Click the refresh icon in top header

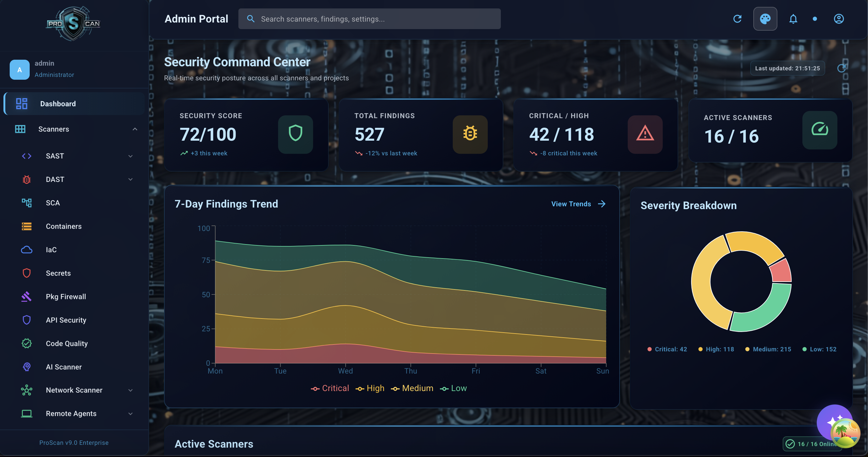(737, 19)
